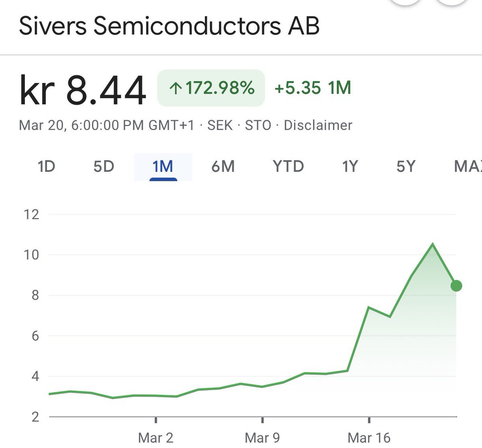Click the Sivers Semiconductors AB title
The height and width of the screenshot is (448, 482).
coord(169,26)
